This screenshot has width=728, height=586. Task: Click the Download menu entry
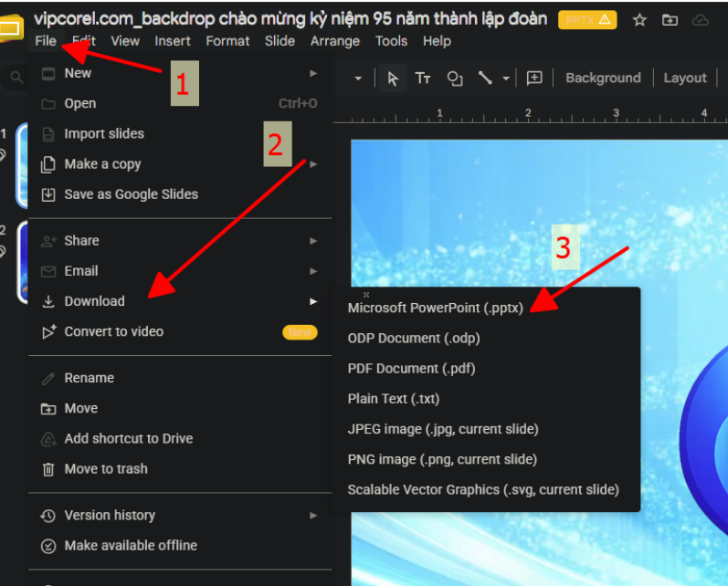179,301
